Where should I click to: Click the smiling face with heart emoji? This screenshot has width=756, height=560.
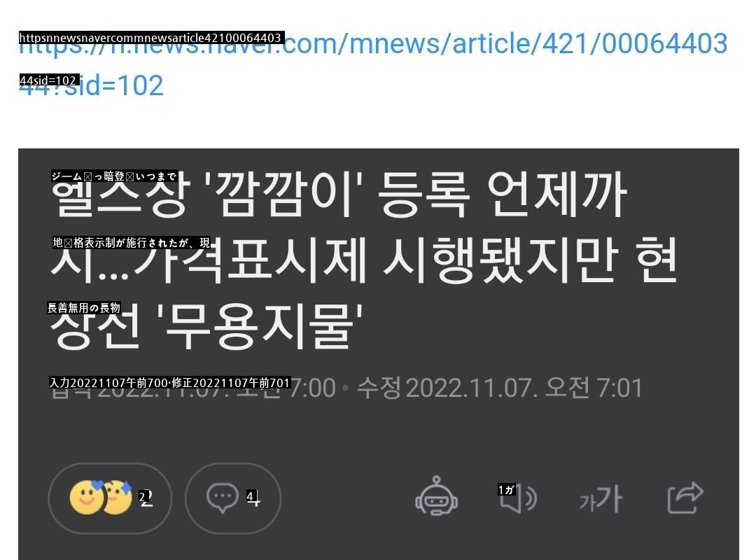pos(87,497)
